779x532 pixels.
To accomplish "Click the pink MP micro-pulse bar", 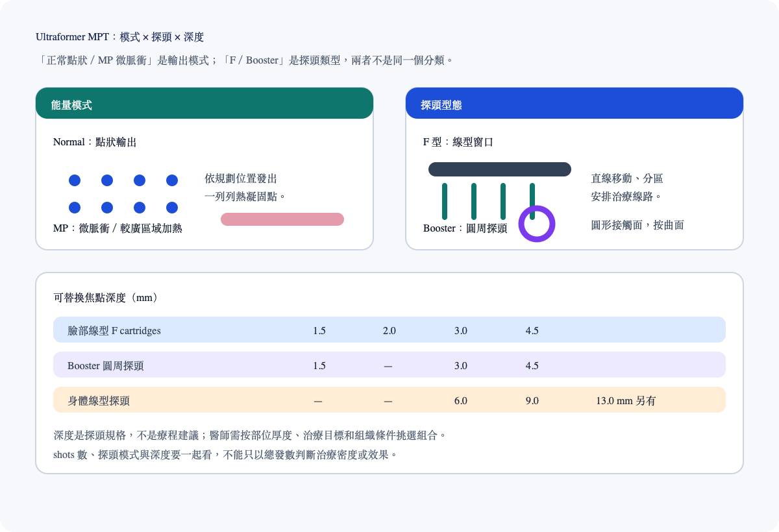I will click(282, 219).
